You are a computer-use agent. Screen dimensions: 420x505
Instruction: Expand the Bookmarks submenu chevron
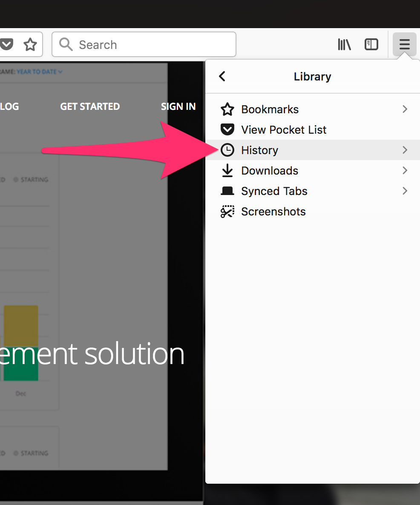(x=405, y=109)
